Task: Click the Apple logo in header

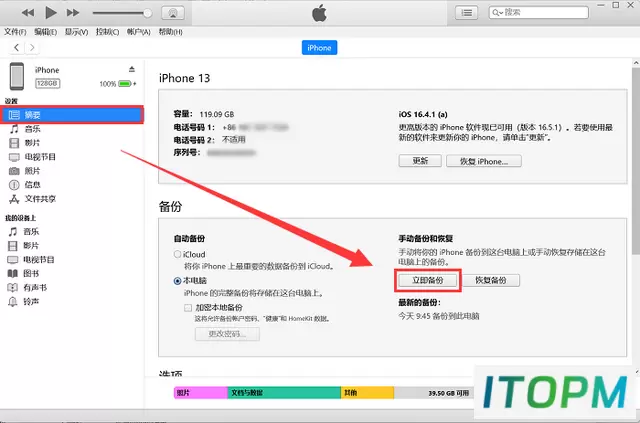Action: pyautogui.click(x=320, y=13)
